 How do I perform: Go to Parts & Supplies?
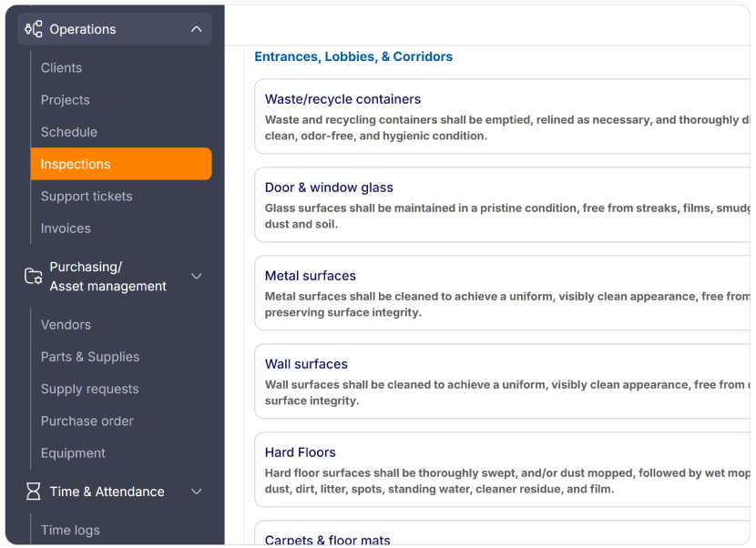[90, 357]
